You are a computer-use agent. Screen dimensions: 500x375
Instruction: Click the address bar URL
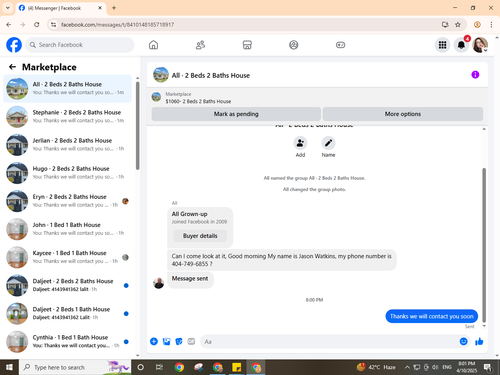(x=117, y=25)
